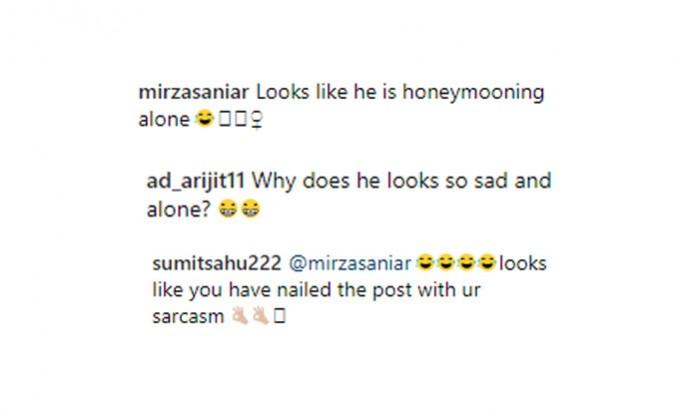Screen dimensions: 699x414
Task: Follow the @mirzasaniar mention link
Action: click(x=350, y=263)
